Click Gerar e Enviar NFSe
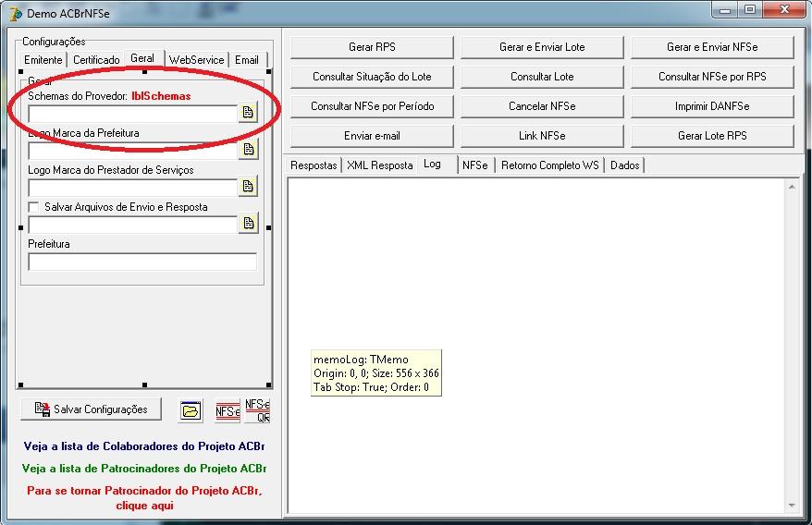 pyautogui.click(x=712, y=47)
